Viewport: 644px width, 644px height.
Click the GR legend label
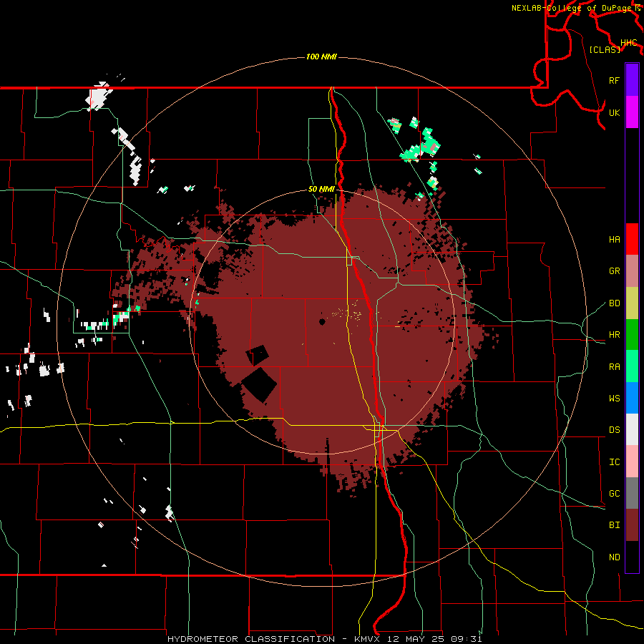pos(614,271)
